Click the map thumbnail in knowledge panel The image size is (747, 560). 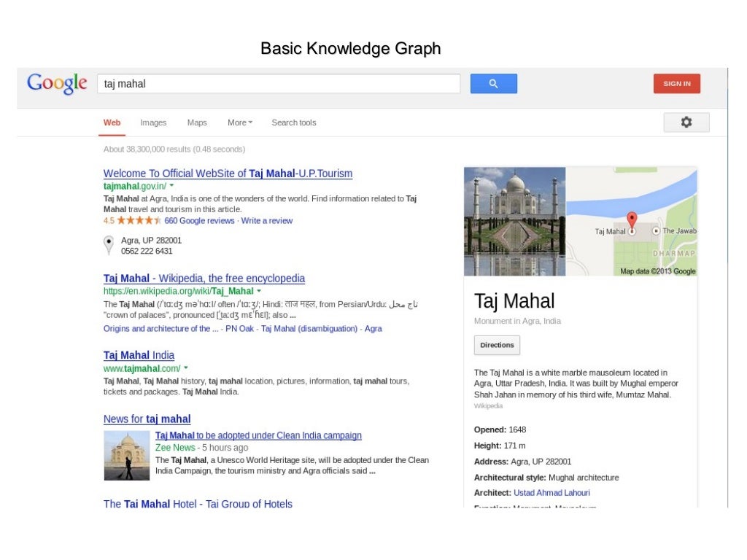[x=631, y=222]
